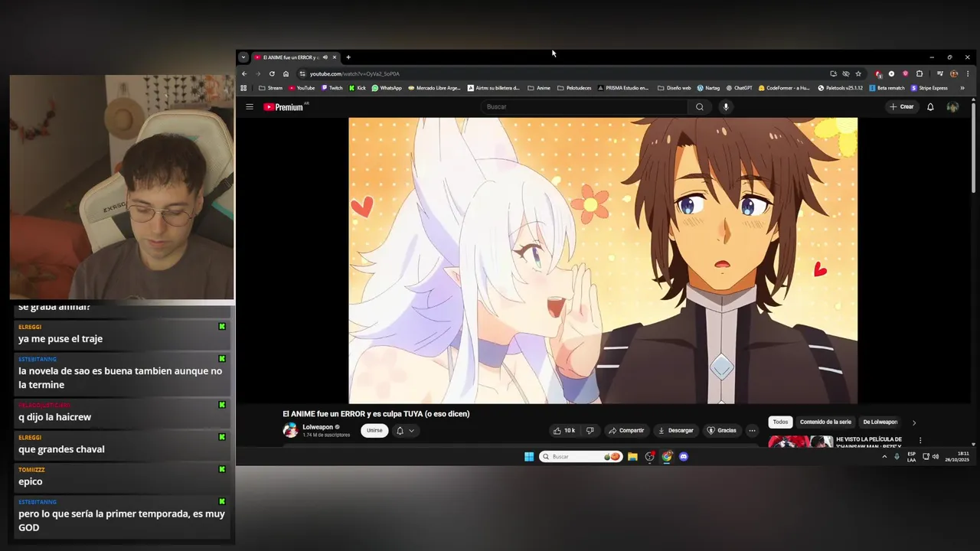
Task: Select the Contenido de la serie chip
Action: point(825,422)
